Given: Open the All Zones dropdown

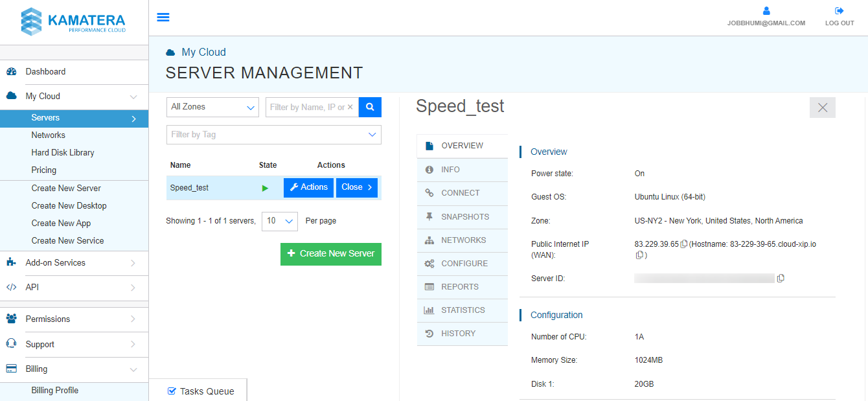Looking at the screenshot, I should 212,106.
